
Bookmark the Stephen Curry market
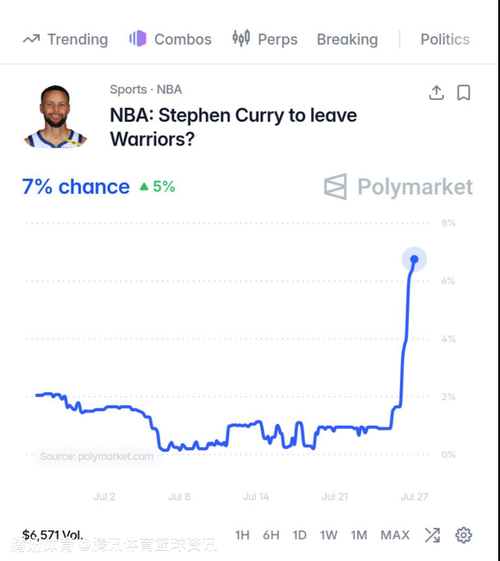pos(464,93)
